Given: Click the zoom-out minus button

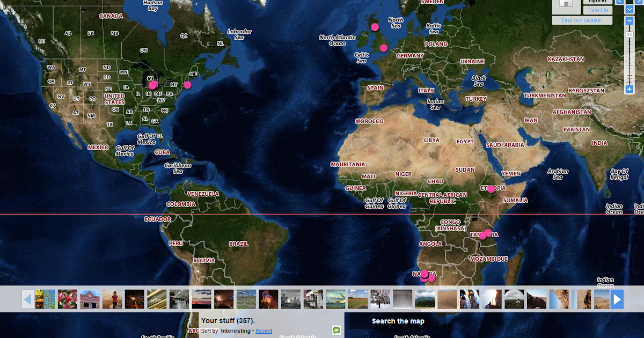Looking at the screenshot, I should [629, 21].
